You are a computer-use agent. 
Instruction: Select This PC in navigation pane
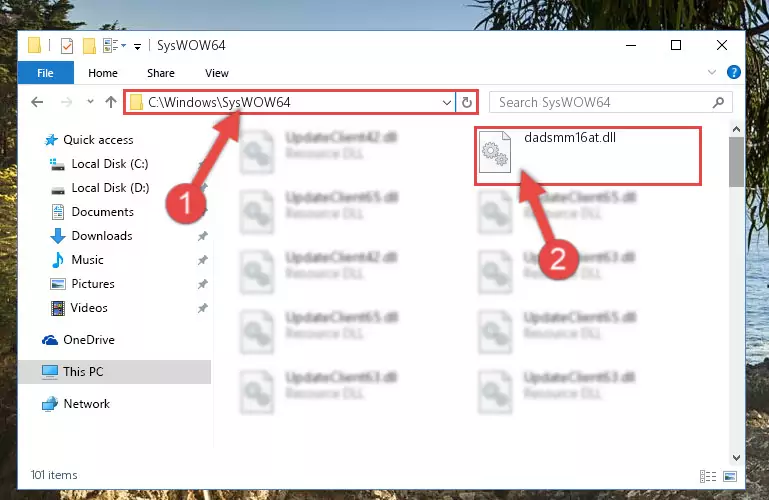83,372
